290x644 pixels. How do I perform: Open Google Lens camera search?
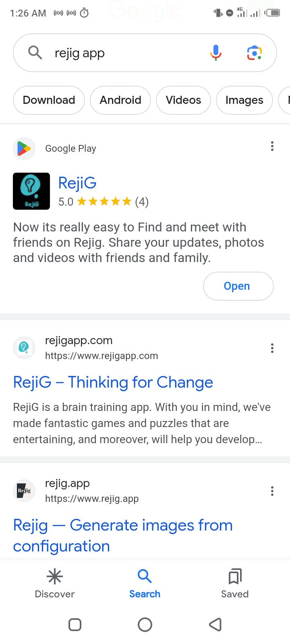pyautogui.click(x=254, y=53)
